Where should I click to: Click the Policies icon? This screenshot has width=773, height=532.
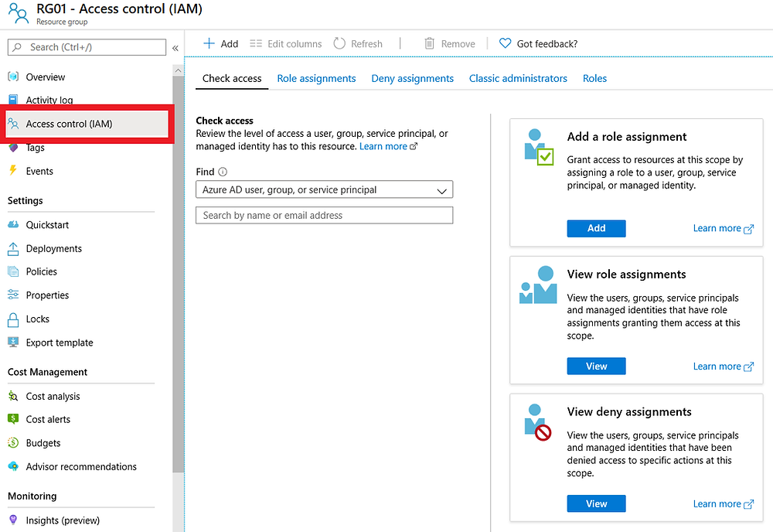tap(13, 271)
